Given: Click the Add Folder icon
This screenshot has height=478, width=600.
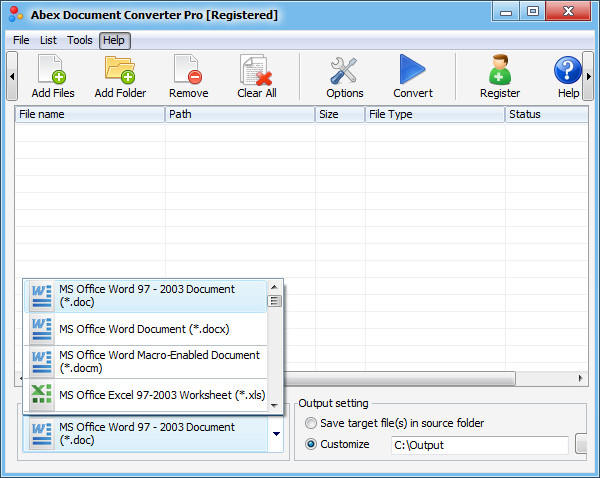Looking at the screenshot, I should tap(120, 71).
